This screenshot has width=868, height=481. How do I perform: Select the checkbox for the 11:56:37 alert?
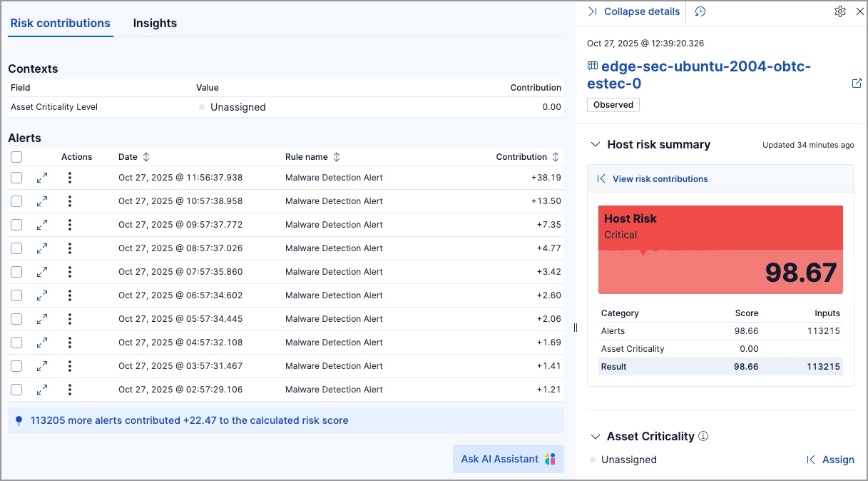[16, 177]
